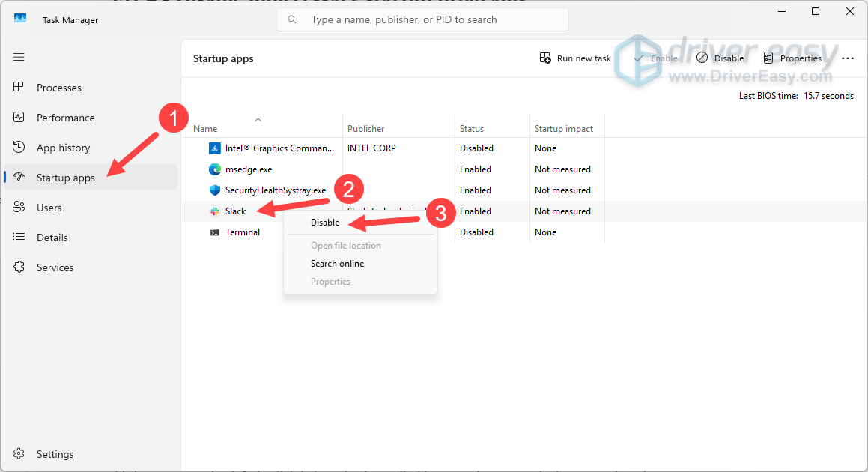Click the Run new task icon
This screenshot has height=472, width=868.
point(545,58)
